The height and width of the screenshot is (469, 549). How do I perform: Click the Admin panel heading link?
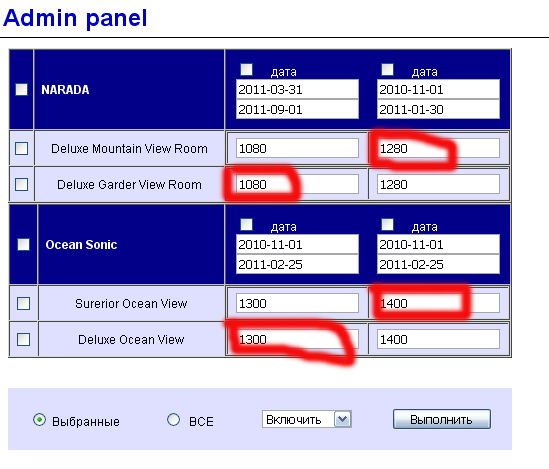point(75,18)
